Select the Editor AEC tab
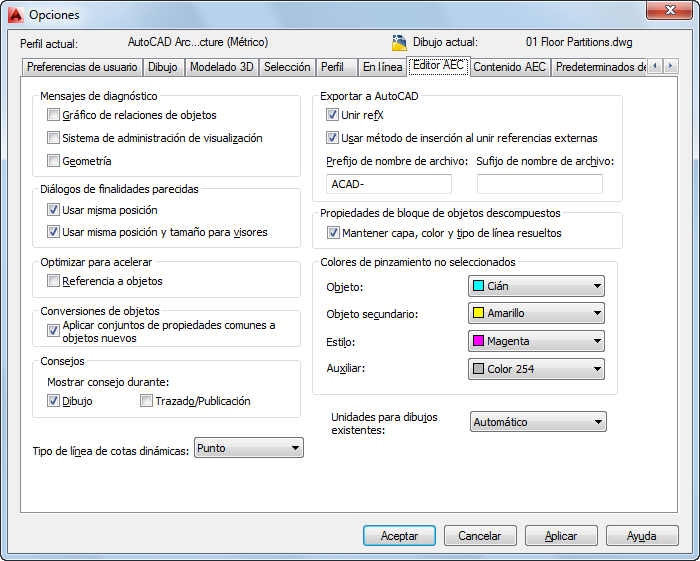700x561 pixels. 438,66
